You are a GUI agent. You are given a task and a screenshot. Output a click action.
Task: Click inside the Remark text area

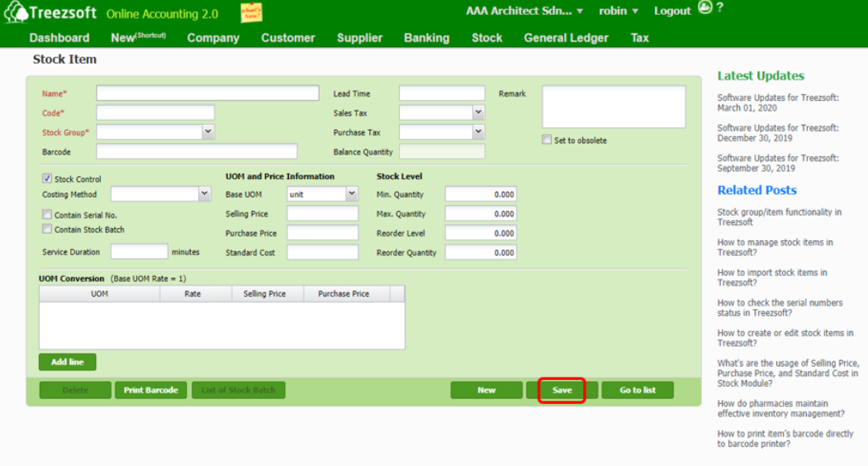614,107
